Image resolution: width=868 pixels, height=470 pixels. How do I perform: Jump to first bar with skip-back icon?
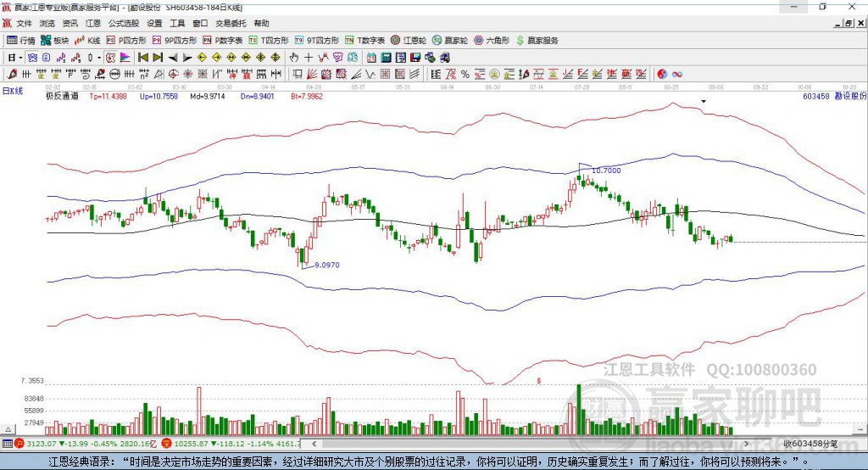pyautogui.click(x=143, y=58)
